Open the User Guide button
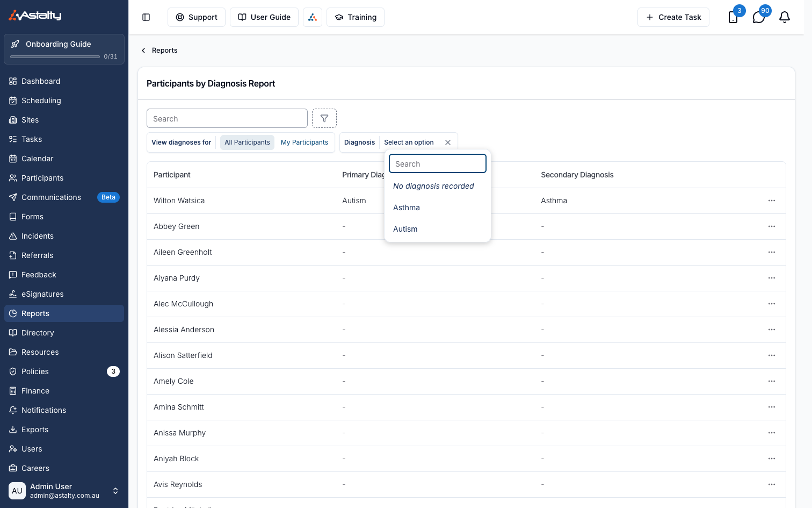Viewport: 812px width, 508px height. tap(264, 17)
